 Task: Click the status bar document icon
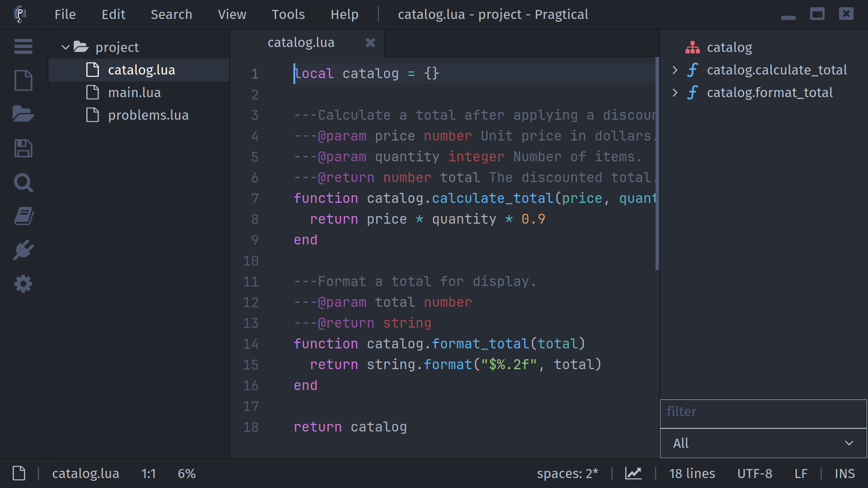[19, 473]
